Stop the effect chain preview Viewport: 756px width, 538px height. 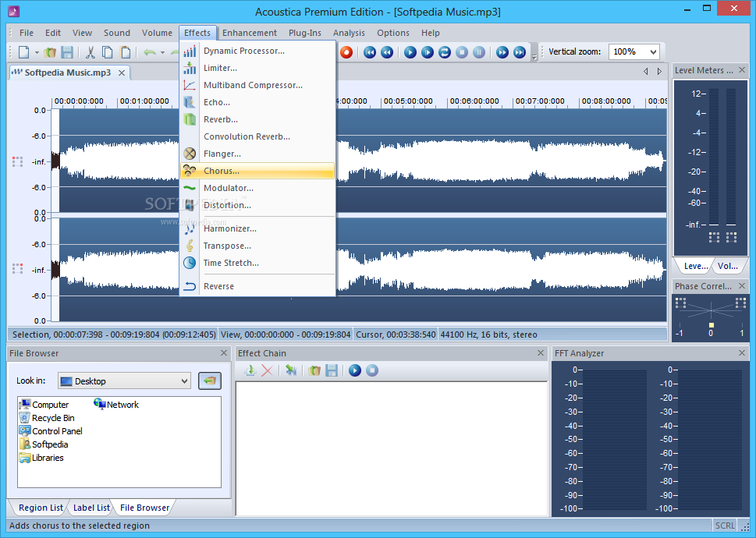click(371, 370)
